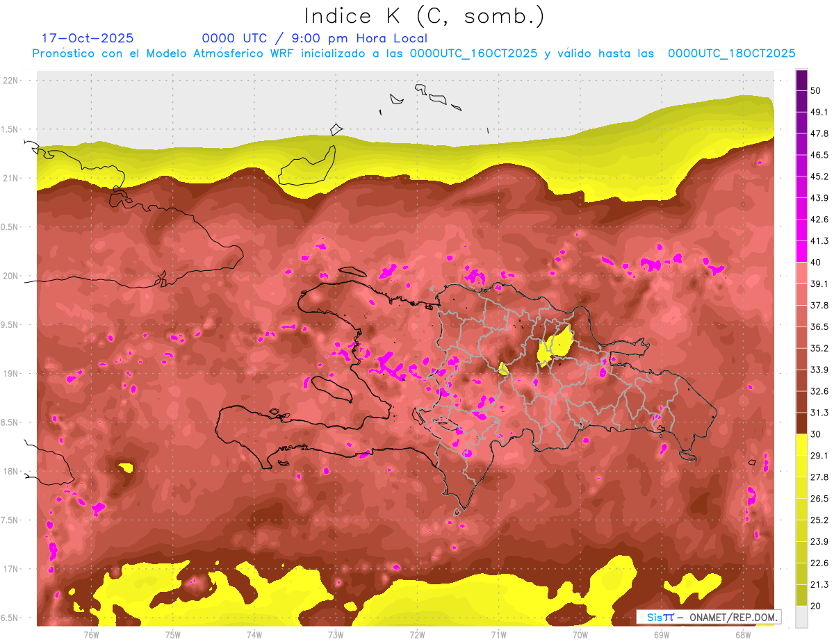Image resolution: width=834 pixels, height=644 pixels.
Task: Click the '20' label on the color scale
Action: pyautogui.click(x=817, y=605)
